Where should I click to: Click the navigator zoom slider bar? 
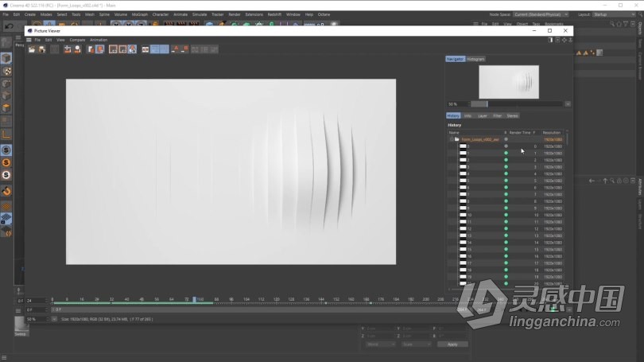[x=516, y=104]
